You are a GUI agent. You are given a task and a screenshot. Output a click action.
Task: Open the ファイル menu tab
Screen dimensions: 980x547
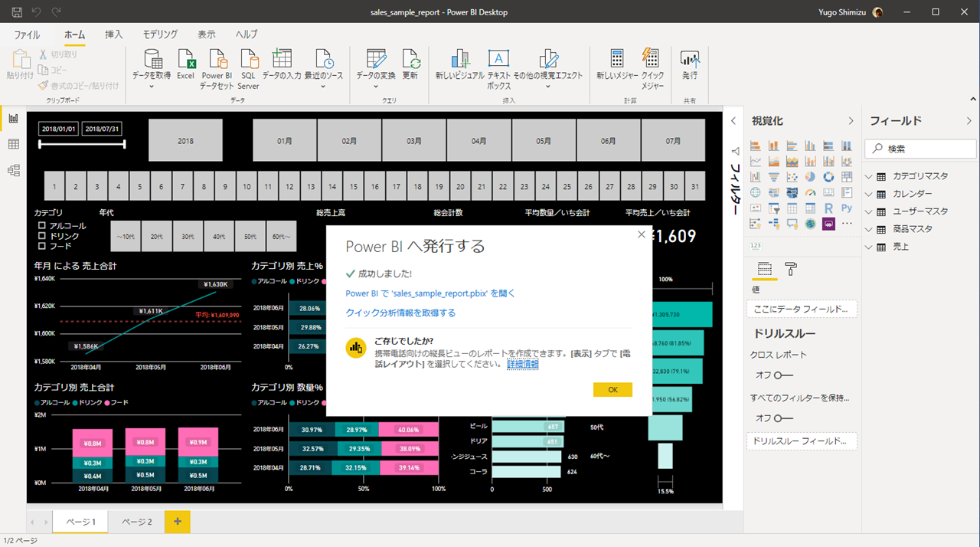click(x=27, y=34)
